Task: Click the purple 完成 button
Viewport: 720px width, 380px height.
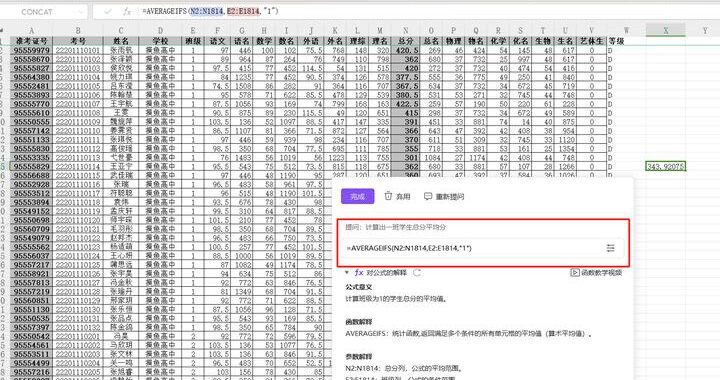Action: 357,196
